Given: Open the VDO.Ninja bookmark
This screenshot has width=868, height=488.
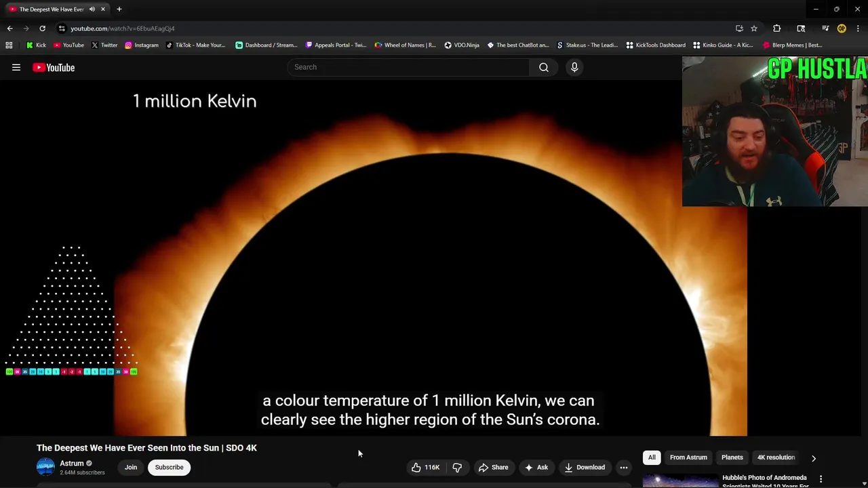Looking at the screenshot, I should [462, 45].
